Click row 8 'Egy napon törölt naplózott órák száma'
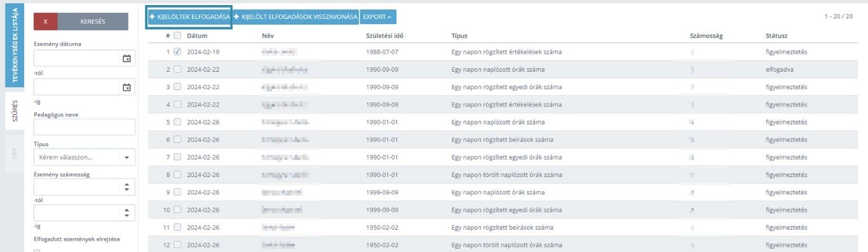Viewport: 868px width, 252px height. (506, 175)
